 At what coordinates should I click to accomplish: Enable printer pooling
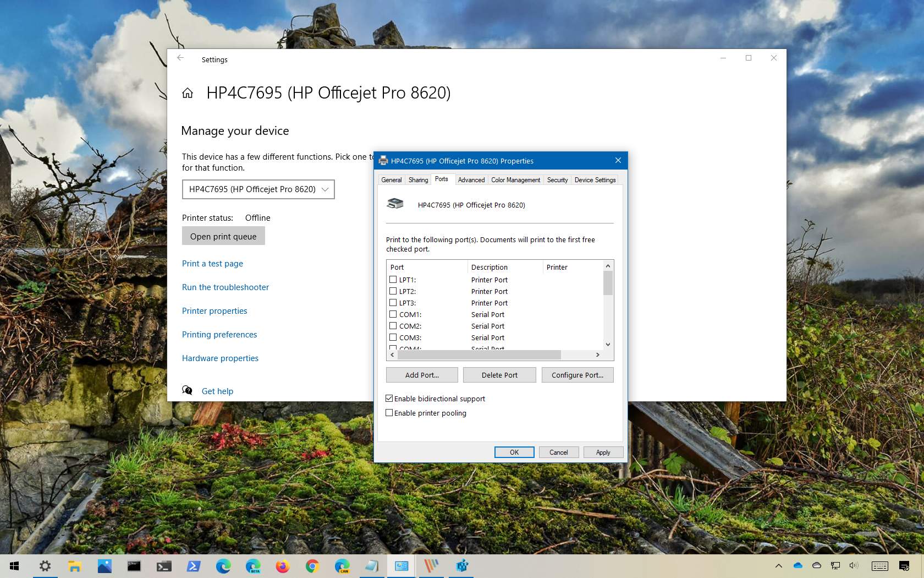click(x=389, y=412)
